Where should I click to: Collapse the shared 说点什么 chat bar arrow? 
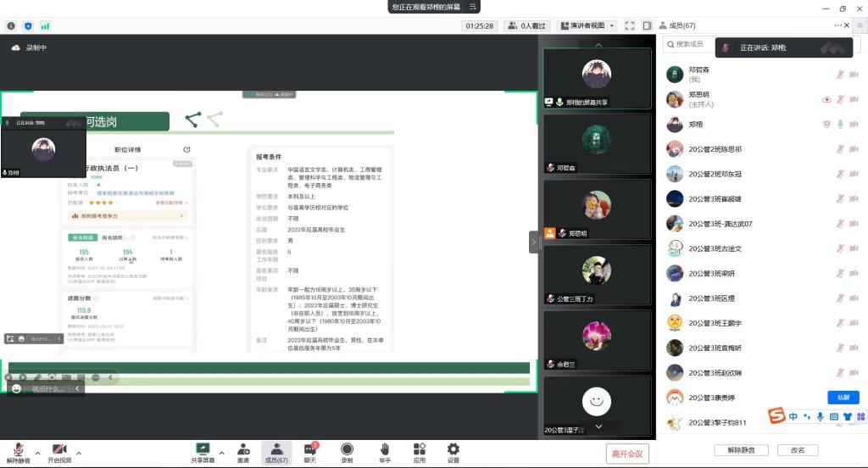[x=77, y=389]
